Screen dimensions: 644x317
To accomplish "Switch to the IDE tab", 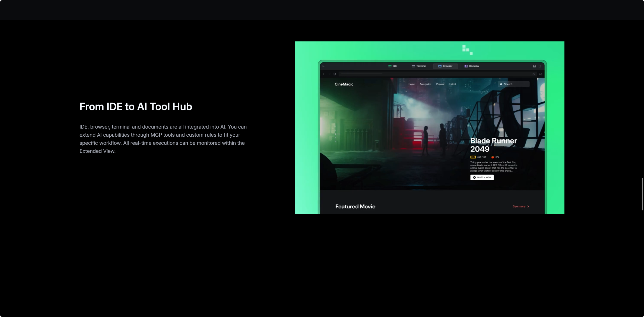I will [392, 66].
